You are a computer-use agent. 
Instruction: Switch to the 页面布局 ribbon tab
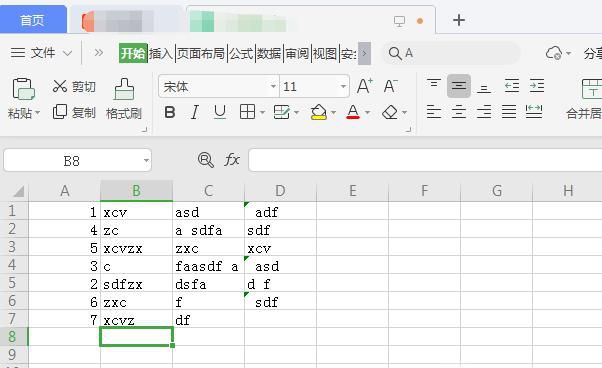tap(201, 53)
